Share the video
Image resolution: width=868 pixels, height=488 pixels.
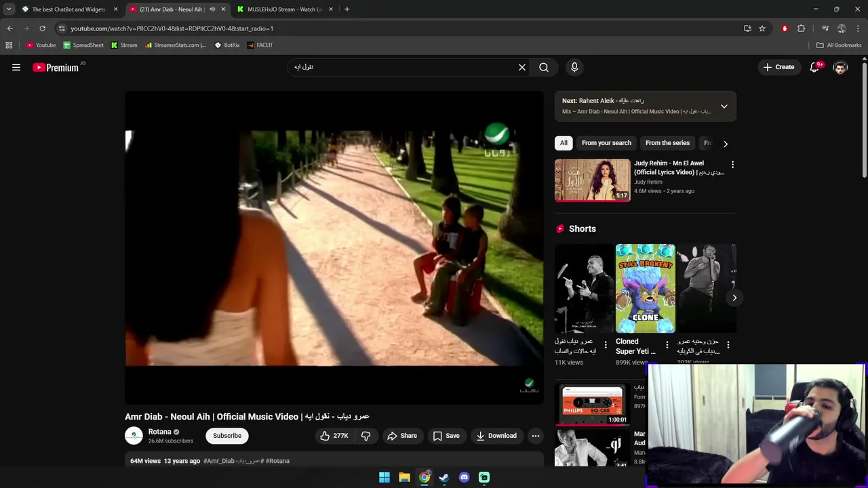[402, 436]
